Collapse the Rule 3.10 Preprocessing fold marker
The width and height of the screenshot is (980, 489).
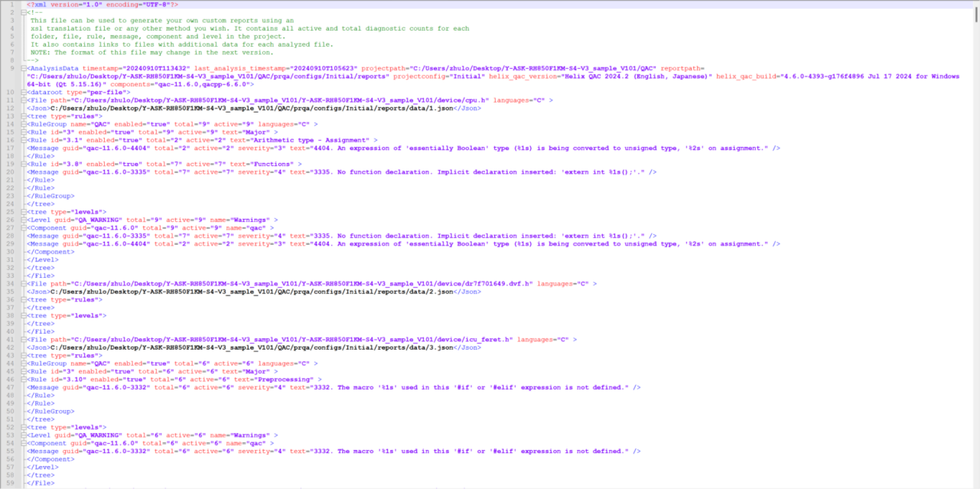24,379
